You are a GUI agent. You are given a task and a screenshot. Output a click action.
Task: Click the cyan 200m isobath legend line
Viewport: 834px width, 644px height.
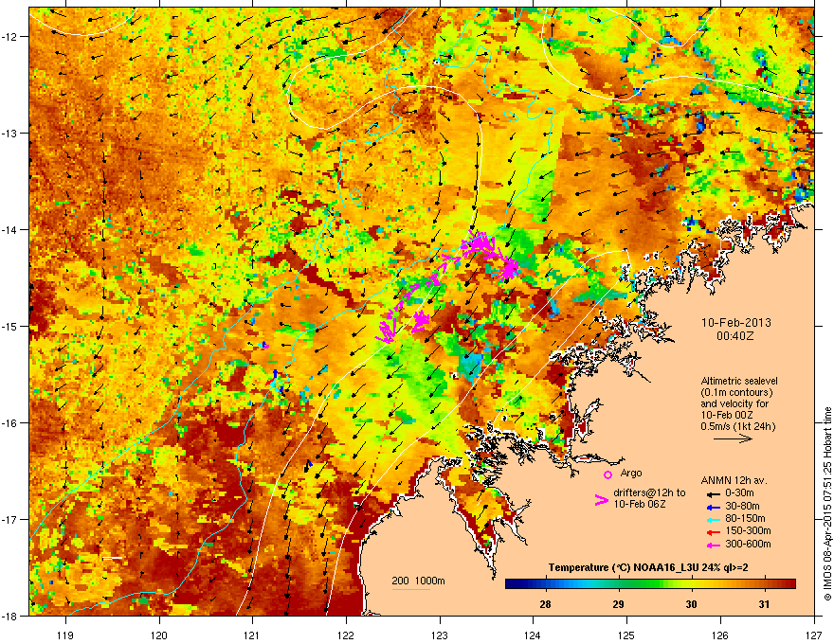(411, 589)
